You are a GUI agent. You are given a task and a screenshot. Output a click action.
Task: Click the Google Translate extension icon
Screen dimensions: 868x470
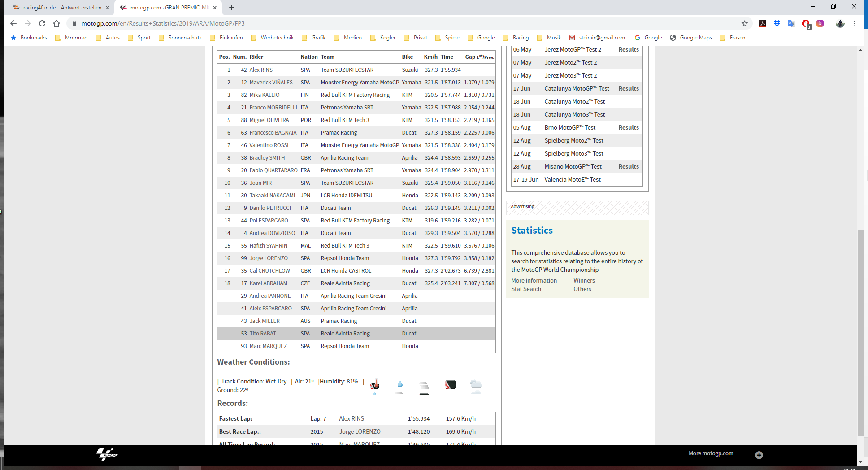(791, 23)
